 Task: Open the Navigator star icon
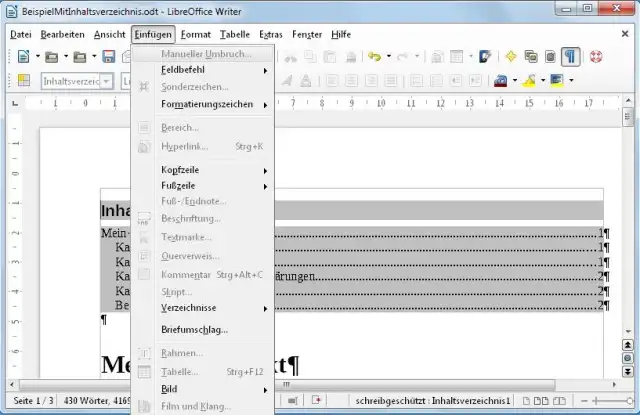point(510,57)
